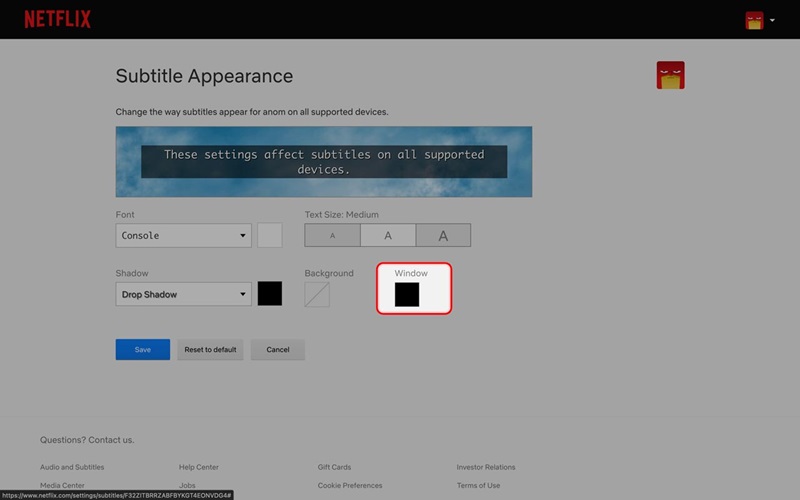800x500 pixels.
Task: Cancel the subtitle appearance changes
Action: 278,350
